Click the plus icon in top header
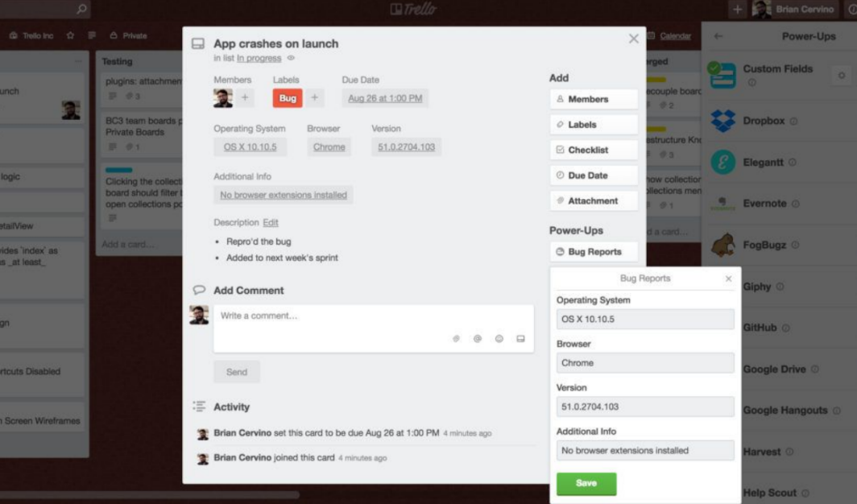Viewport: 857px width, 504px height. click(x=737, y=10)
